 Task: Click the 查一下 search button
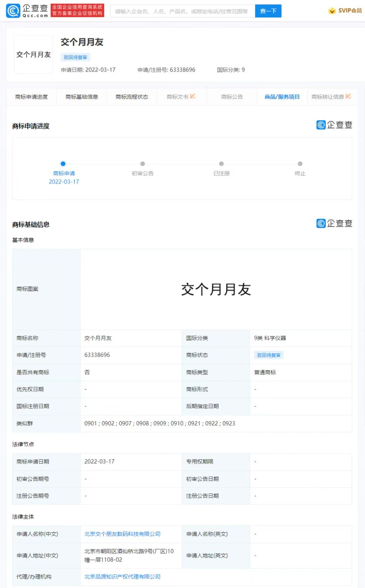pos(268,11)
